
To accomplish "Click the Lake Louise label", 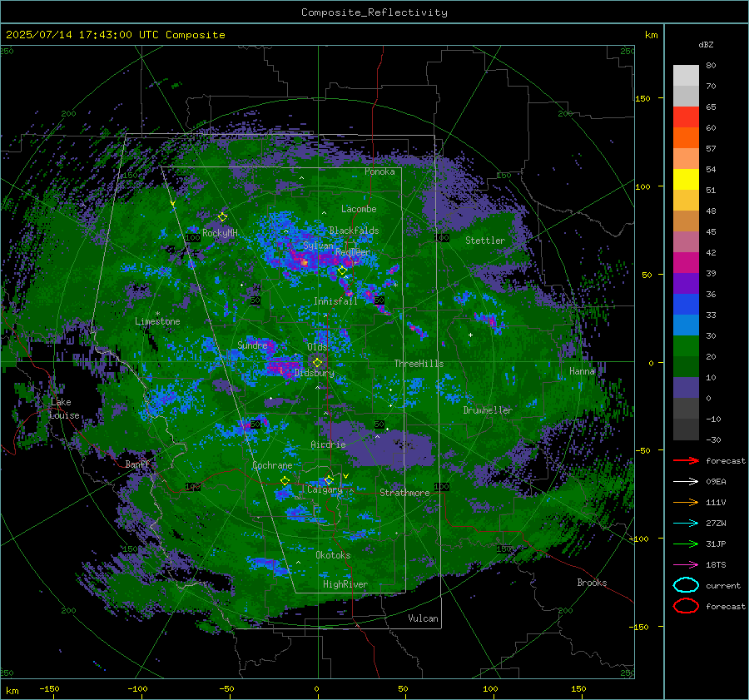I will (x=64, y=409).
